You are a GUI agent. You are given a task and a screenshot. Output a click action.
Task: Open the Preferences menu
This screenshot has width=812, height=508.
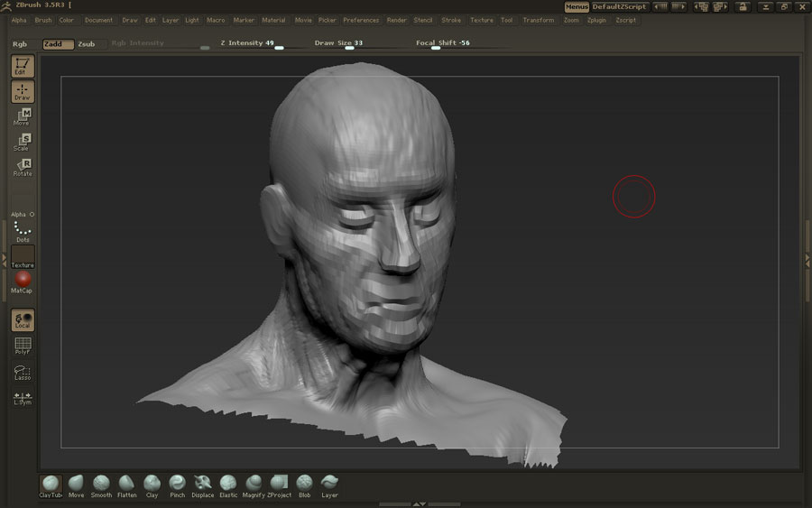tap(361, 20)
